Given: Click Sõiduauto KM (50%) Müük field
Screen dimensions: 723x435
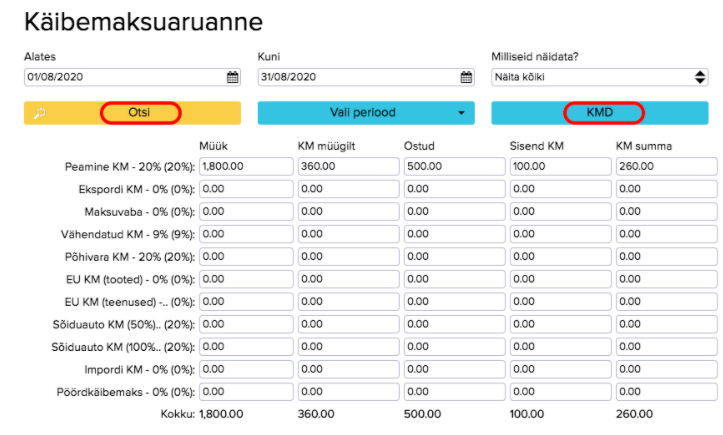Looking at the screenshot, I should (246, 325).
